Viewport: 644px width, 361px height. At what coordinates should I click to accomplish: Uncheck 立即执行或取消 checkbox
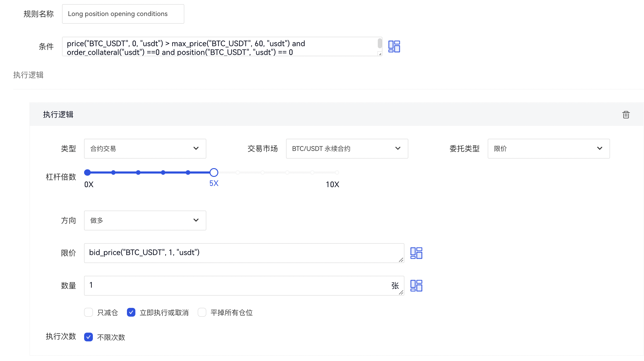(x=131, y=312)
